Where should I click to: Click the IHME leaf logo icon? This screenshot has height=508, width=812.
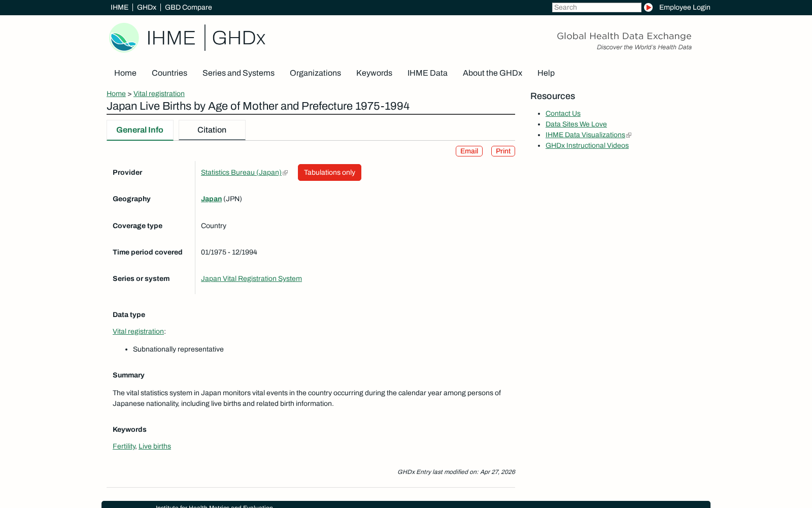[x=124, y=38]
